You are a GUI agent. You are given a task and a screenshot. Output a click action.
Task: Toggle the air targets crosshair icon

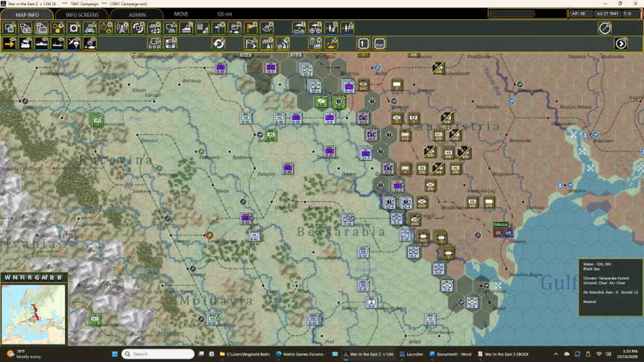(x=315, y=28)
